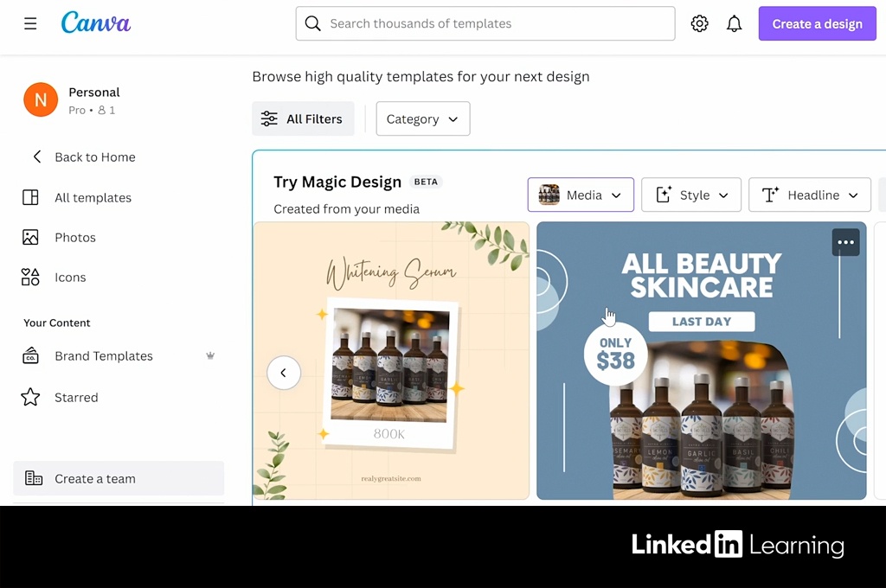886x588 pixels.
Task: Open All templates in sidebar
Action: click(93, 197)
